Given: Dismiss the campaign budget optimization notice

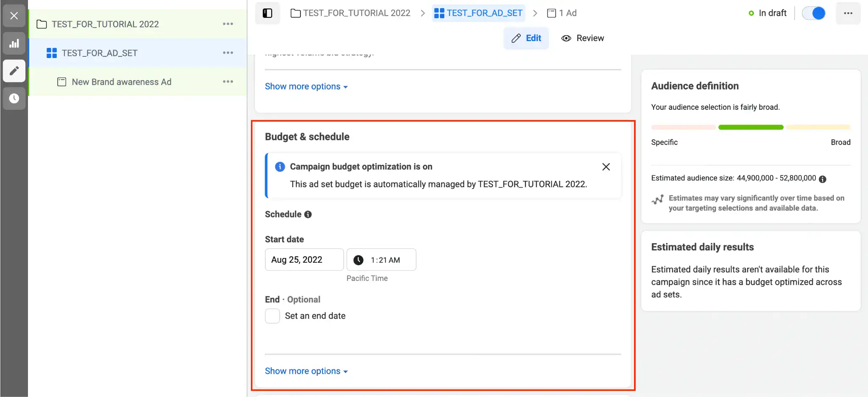Looking at the screenshot, I should pyautogui.click(x=605, y=167).
